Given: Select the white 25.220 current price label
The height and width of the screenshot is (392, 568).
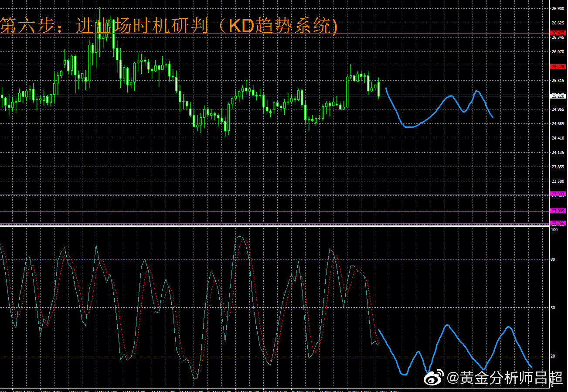Looking at the screenshot, I should point(558,96).
